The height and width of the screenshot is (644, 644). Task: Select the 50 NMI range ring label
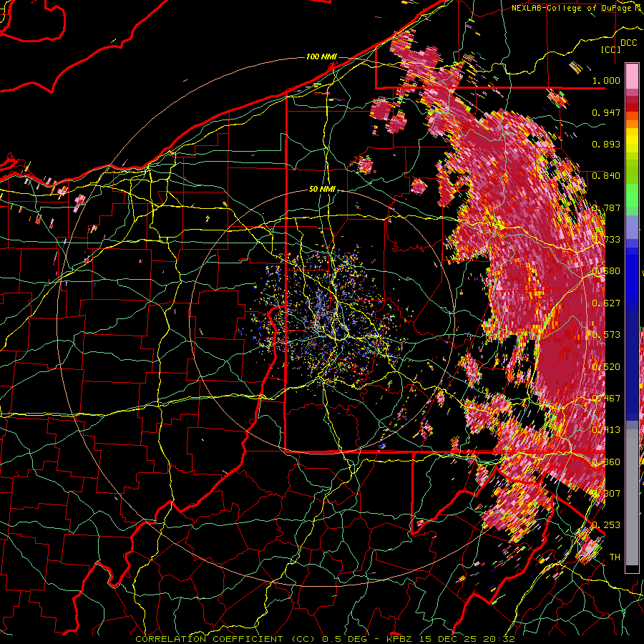[x=322, y=189]
